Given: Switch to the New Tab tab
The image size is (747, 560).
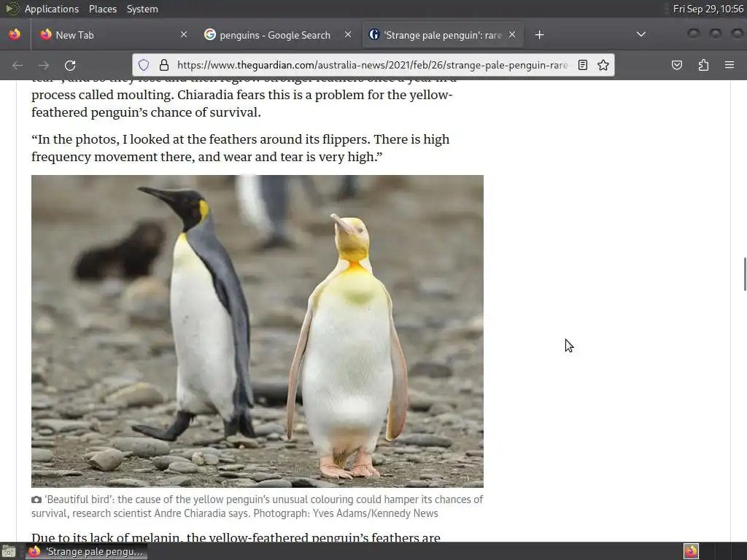Looking at the screenshot, I should point(115,35).
